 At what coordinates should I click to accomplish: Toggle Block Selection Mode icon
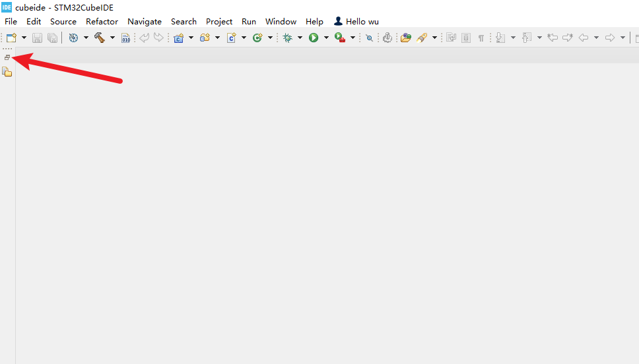(466, 38)
